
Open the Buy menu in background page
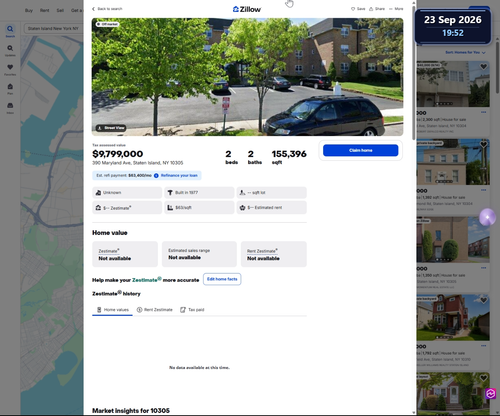29,10
